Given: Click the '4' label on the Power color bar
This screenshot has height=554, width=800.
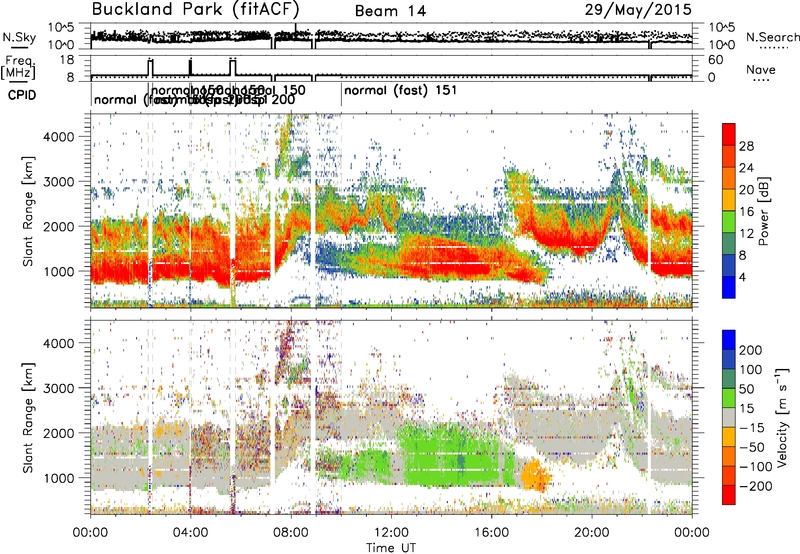Looking at the screenshot, I should [743, 278].
